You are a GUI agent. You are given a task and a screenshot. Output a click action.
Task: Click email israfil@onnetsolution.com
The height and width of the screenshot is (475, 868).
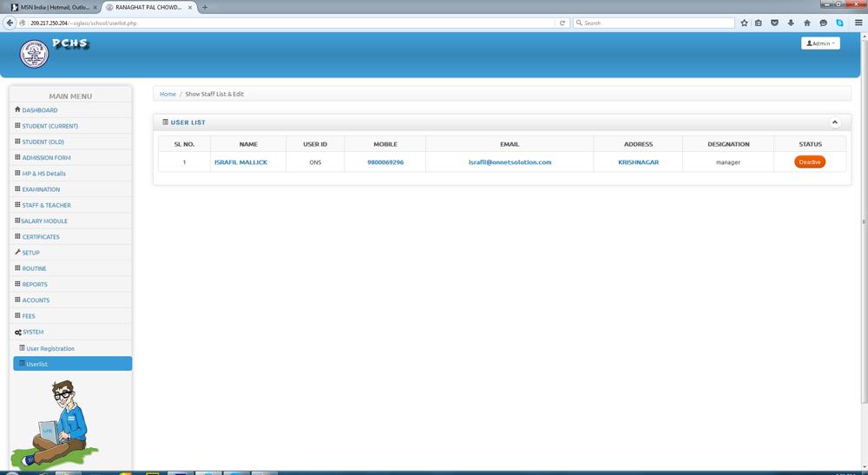pos(510,162)
